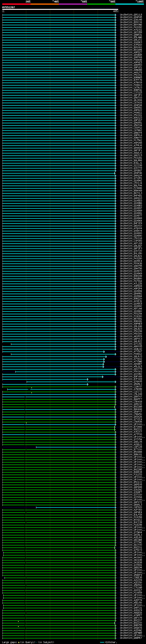Select the UniRef100_Q8W531 entry

click(x=131, y=35)
